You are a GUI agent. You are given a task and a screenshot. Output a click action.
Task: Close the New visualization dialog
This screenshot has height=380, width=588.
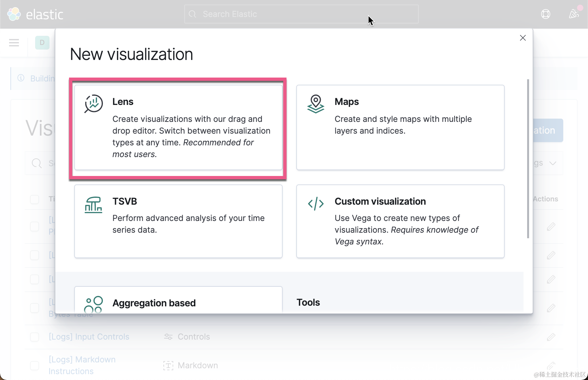point(523,38)
